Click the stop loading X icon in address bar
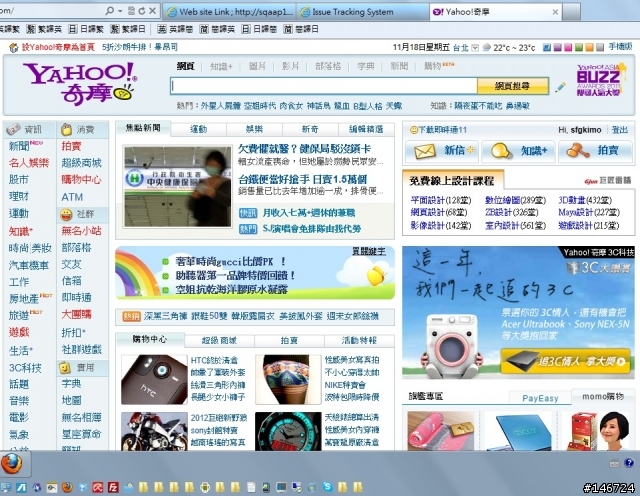Screen dimensions: 640x496 [152, 11]
